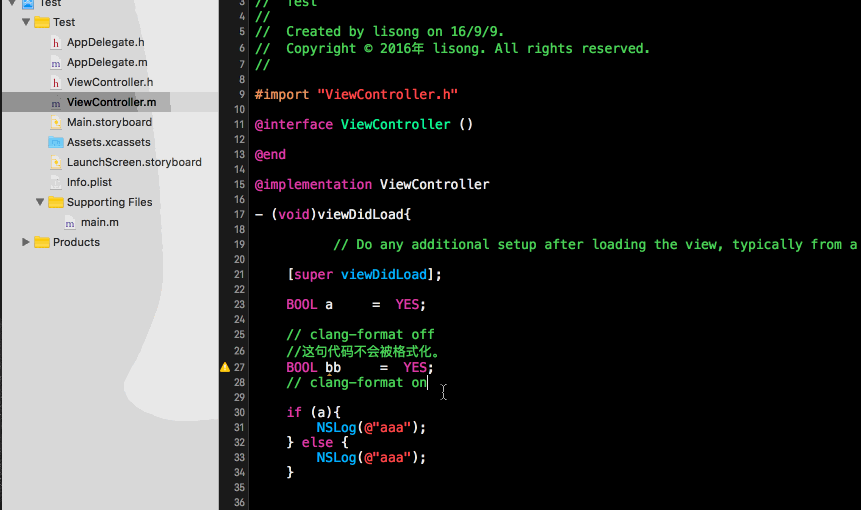Click the ViewController.h header icon
Image resolution: width=861 pixels, height=510 pixels.
pyautogui.click(x=55, y=82)
